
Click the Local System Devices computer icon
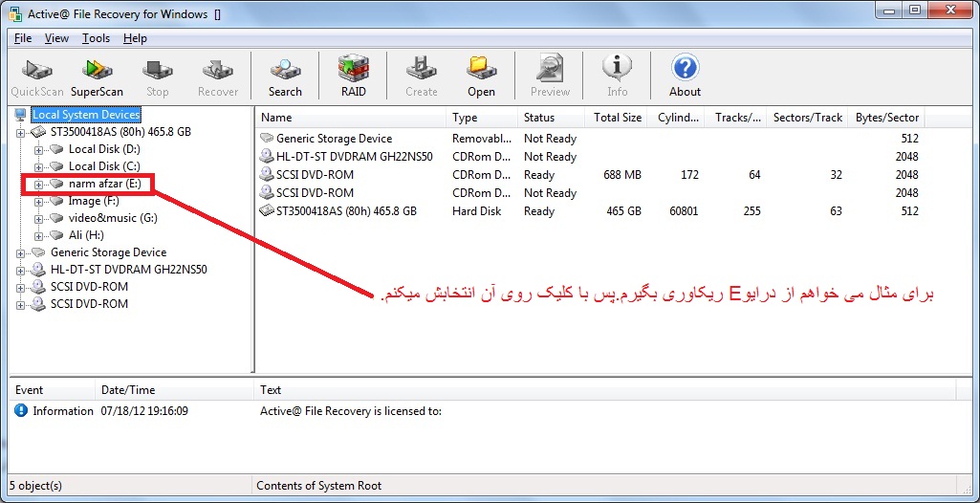click(x=21, y=115)
